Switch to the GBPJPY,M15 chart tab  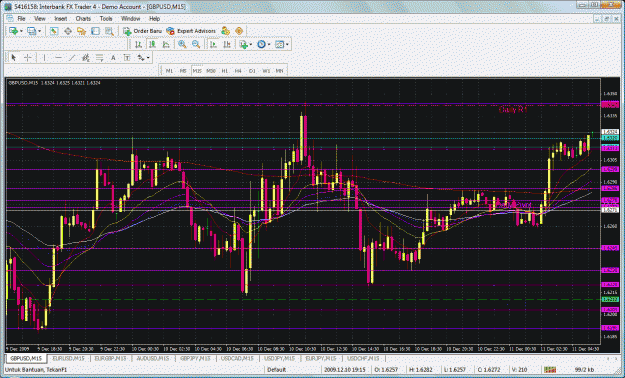(x=195, y=358)
